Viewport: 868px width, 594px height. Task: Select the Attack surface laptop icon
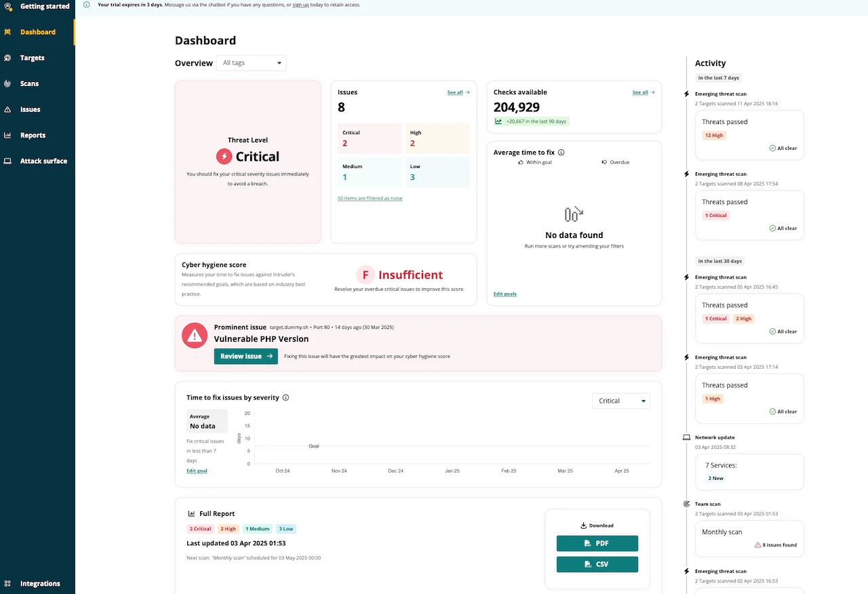point(9,161)
